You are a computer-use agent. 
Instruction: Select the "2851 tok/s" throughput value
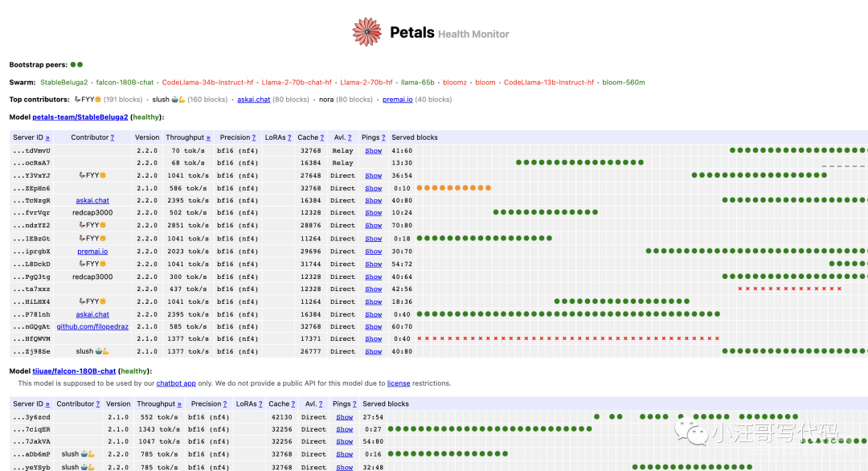(x=187, y=226)
